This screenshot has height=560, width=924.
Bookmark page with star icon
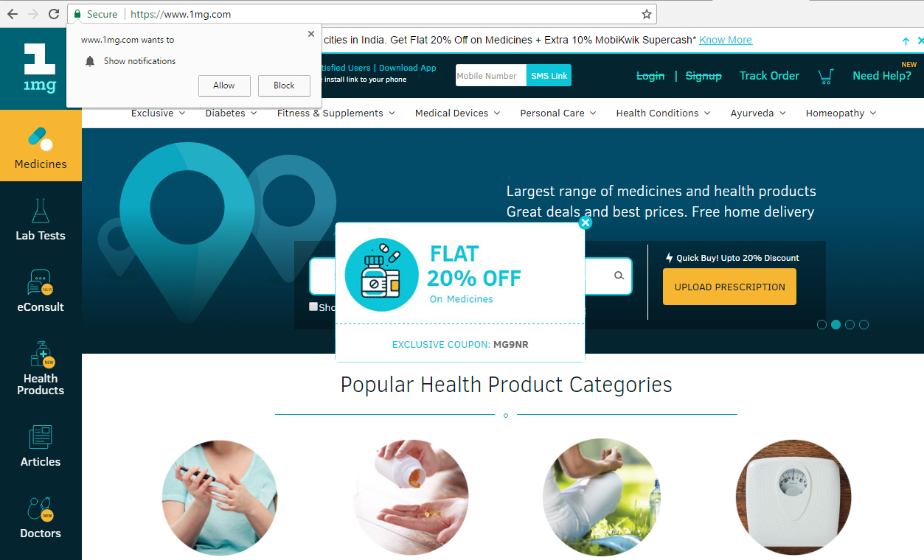(647, 14)
